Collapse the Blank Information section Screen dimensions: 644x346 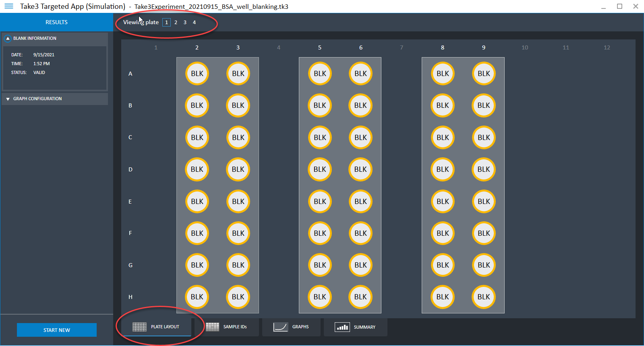coord(8,39)
